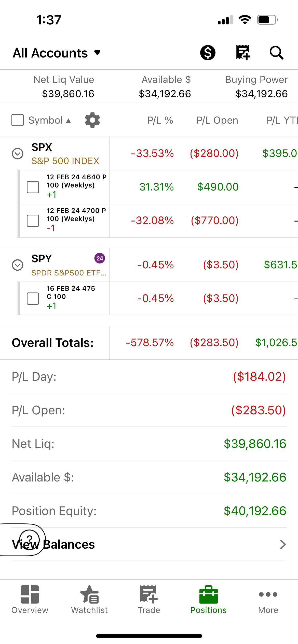The height and width of the screenshot is (644, 298).
Task: Open the Watchlist star icon
Action: 89,594
